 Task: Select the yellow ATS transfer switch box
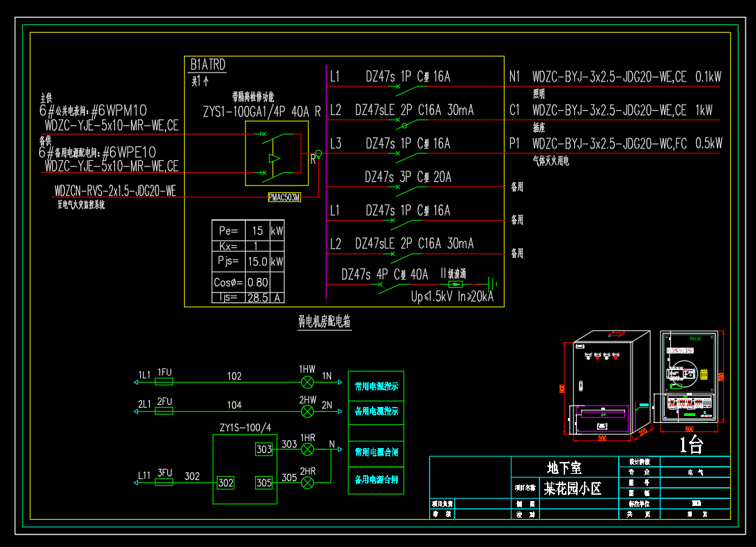[277, 153]
